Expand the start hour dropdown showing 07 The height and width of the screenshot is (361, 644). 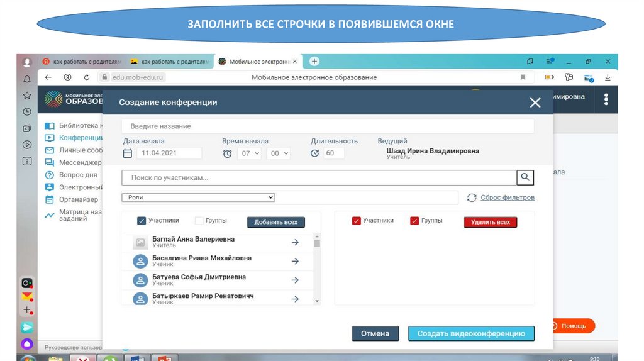click(x=249, y=153)
